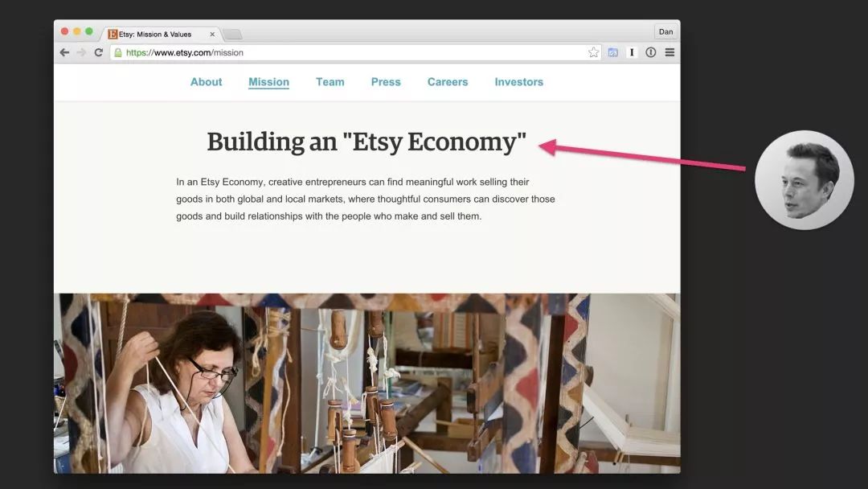Go to the Team page link

pyautogui.click(x=330, y=82)
